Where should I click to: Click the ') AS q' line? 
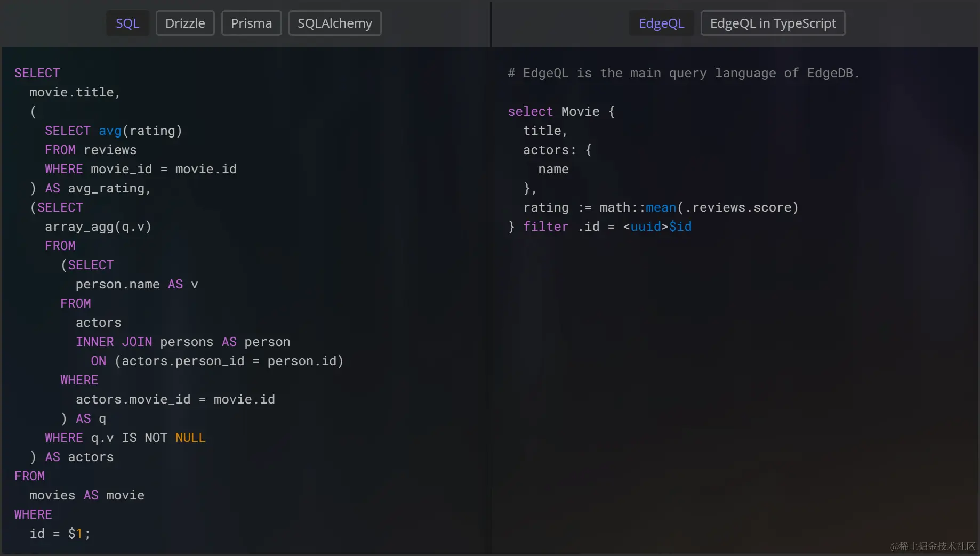click(83, 418)
